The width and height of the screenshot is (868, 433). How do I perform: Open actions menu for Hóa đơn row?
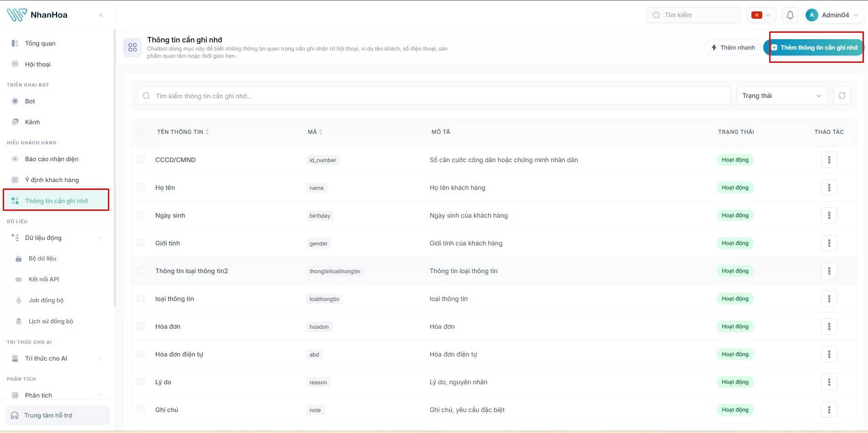pyautogui.click(x=829, y=326)
